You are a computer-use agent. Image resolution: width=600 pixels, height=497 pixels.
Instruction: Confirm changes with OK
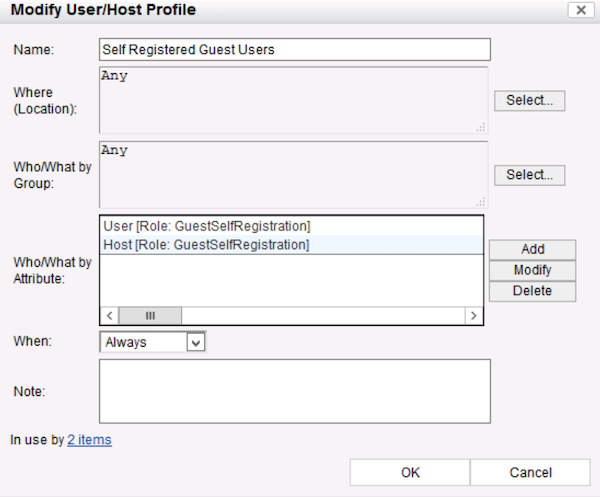point(410,473)
